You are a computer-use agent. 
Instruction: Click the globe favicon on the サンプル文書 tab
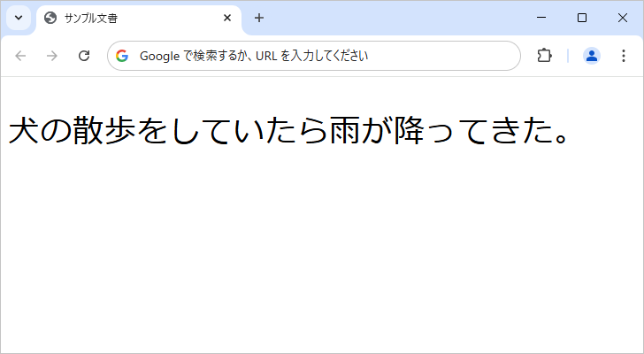50,18
